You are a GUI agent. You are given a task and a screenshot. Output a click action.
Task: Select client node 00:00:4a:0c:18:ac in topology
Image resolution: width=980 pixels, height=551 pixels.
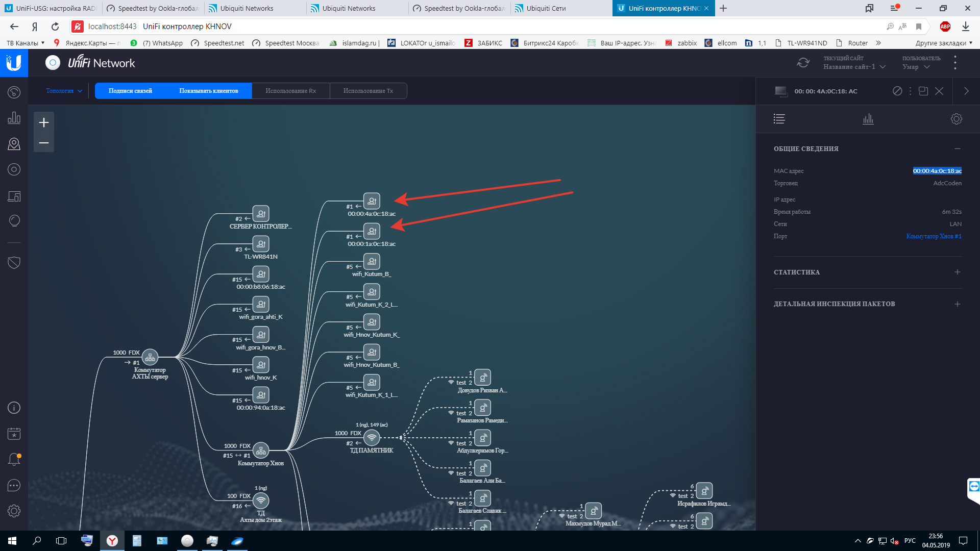click(372, 201)
